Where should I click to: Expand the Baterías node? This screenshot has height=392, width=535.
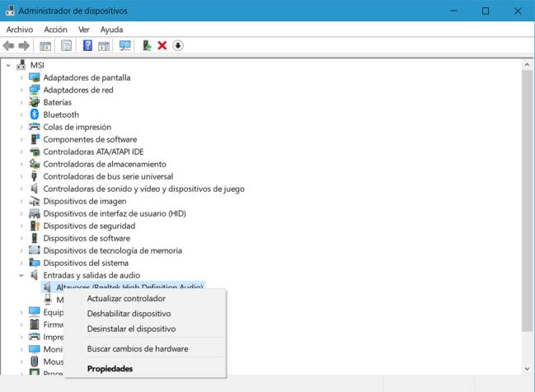click(x=21, y=102)
